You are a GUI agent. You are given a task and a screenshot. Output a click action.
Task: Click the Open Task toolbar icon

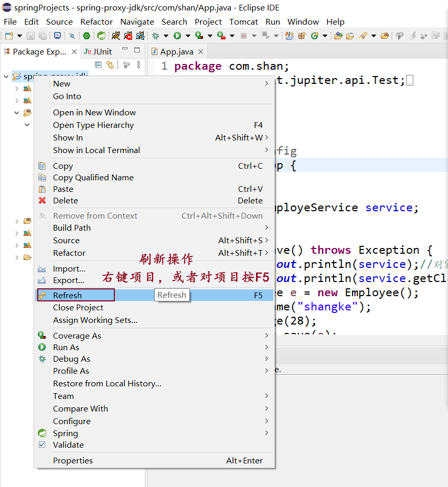350,36
